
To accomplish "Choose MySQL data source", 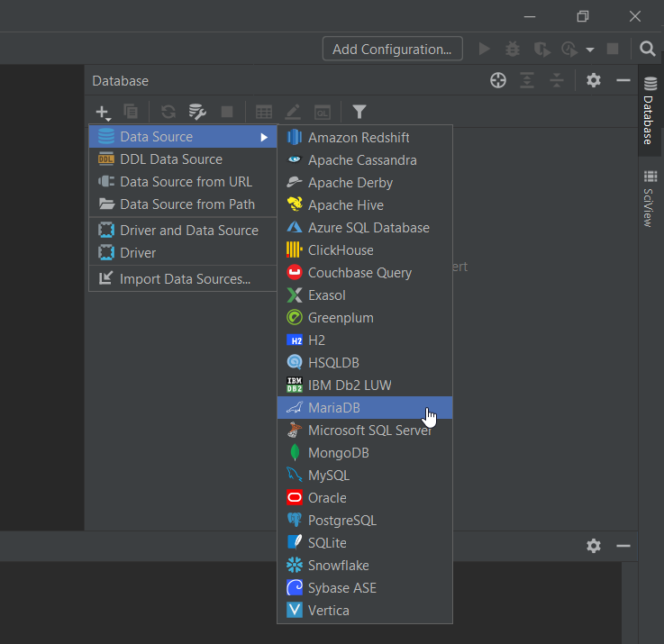I will pyautogui.click(x=365, y=475).
